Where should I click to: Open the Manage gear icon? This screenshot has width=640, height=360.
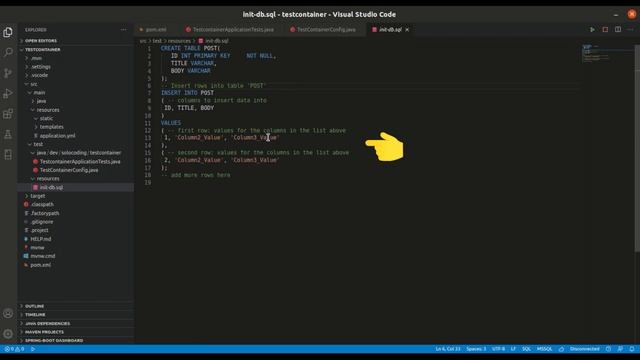(8, 333)
